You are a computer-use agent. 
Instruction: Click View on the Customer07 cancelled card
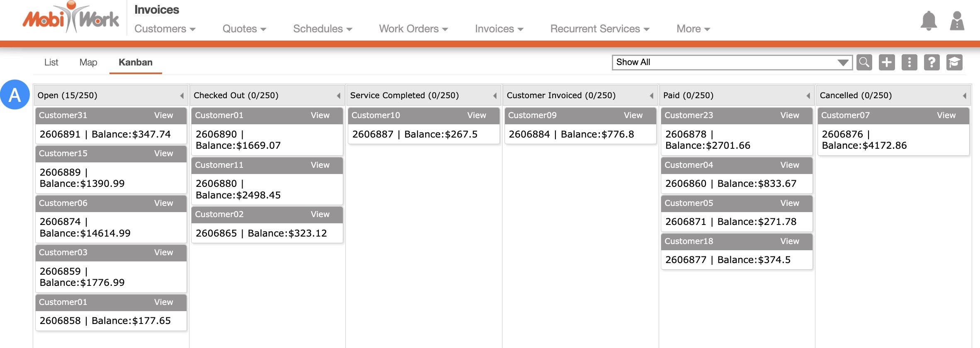(946, 116)
